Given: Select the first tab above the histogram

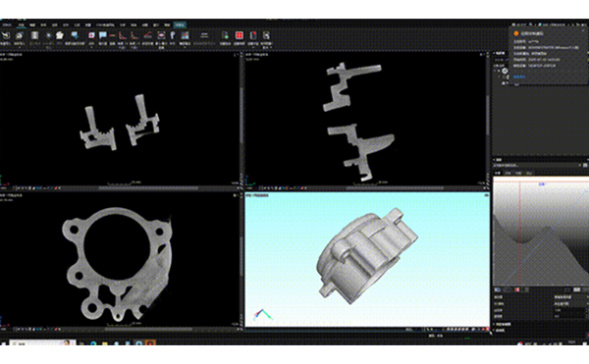Looking at the screenshot, I should tap(498, 173).
